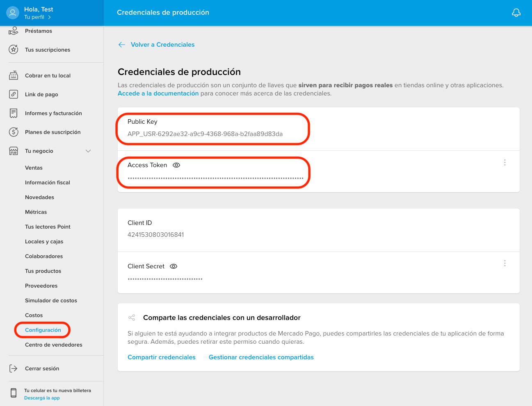Open Client Secret three-dot options menu
Image resolution: width=532 pixels, height=406 pixels.
pos(505,263)
